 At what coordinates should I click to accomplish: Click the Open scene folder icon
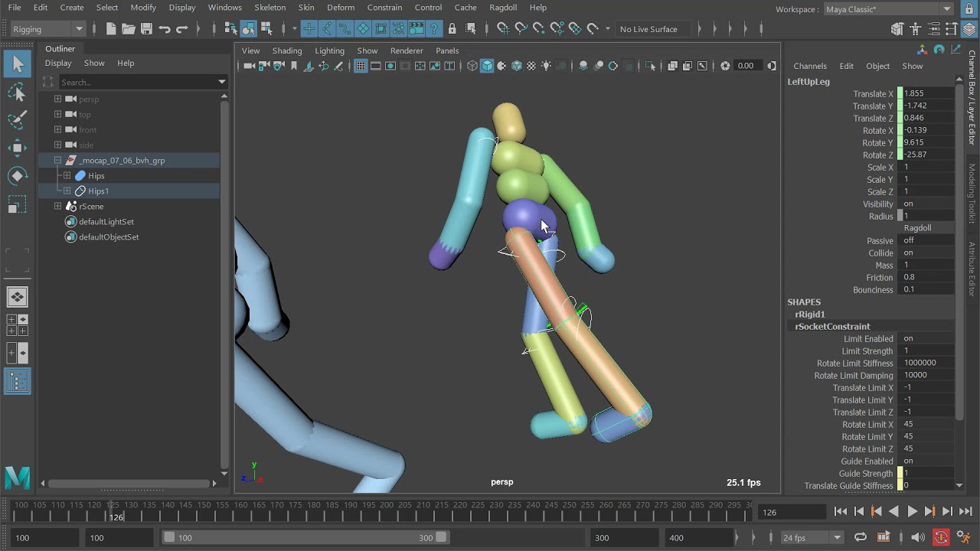pyautogui.click(x=129, y=29)
